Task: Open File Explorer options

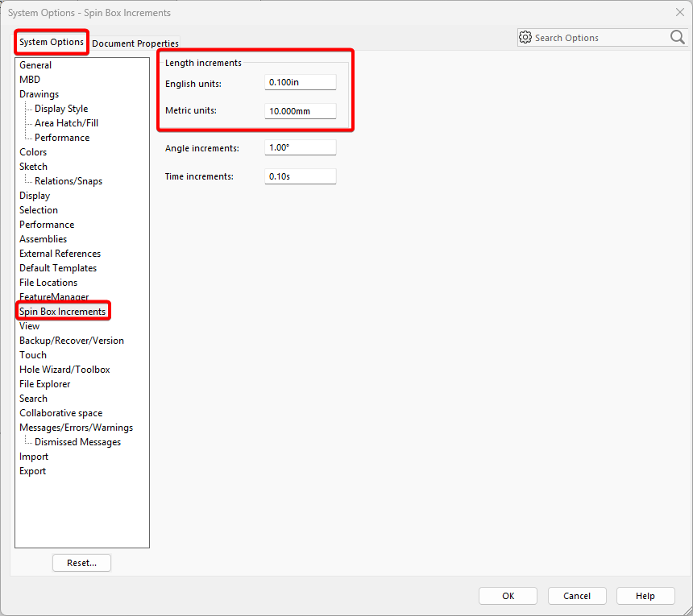Action: [44, 384]
